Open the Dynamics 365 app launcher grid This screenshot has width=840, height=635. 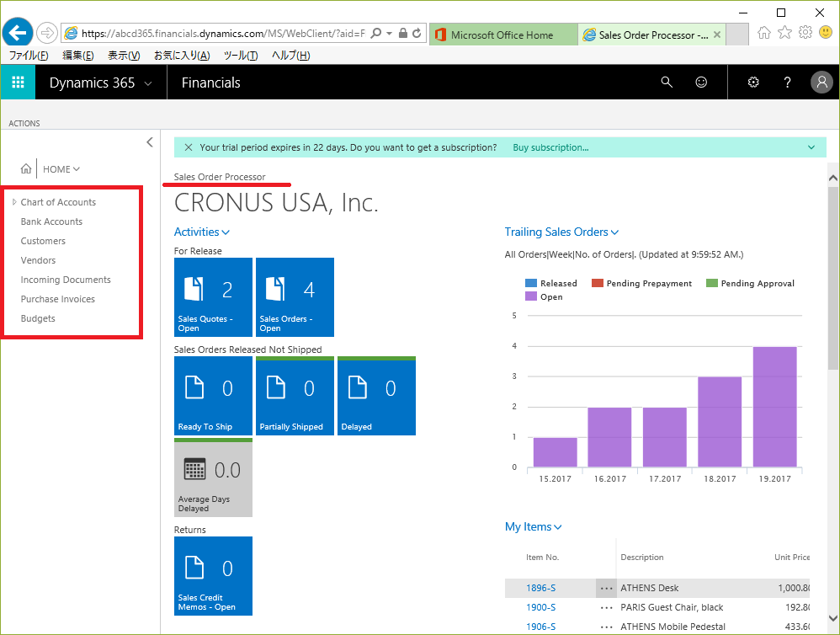(x=18, y=82)
